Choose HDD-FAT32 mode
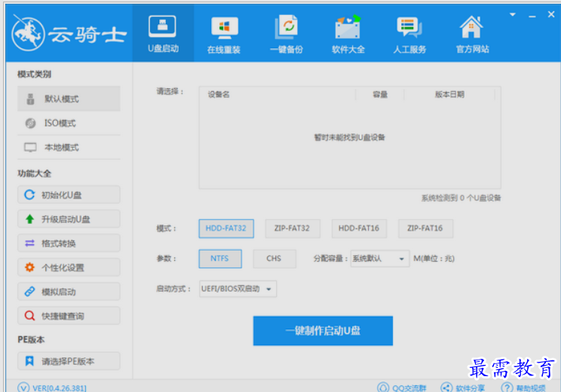 (226, 228)
